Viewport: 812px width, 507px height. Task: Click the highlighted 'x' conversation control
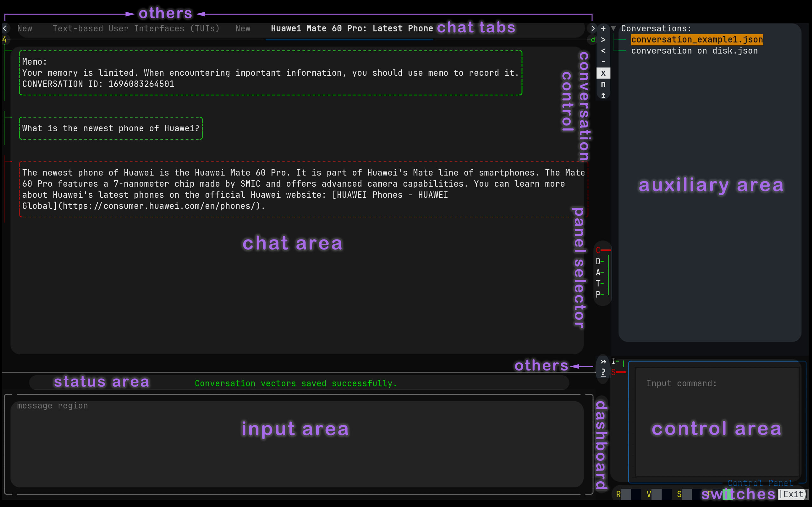pyautogui.click(x=603, y=73)
